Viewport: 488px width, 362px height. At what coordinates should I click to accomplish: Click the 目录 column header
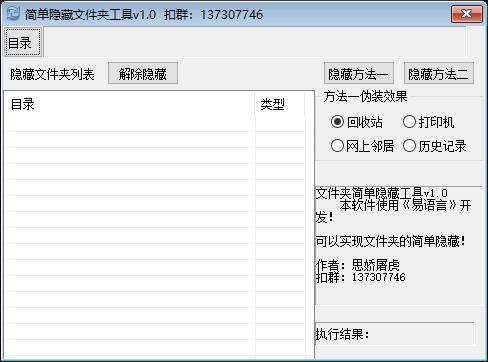point(130,104)
